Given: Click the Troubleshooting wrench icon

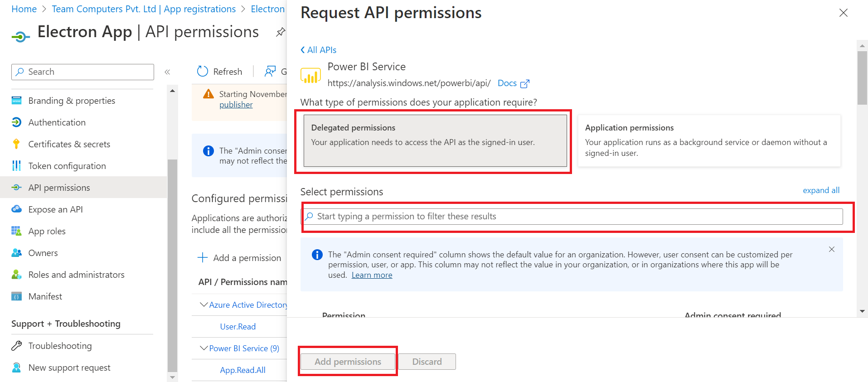Looking at the screenshot, I should (17, 346).
